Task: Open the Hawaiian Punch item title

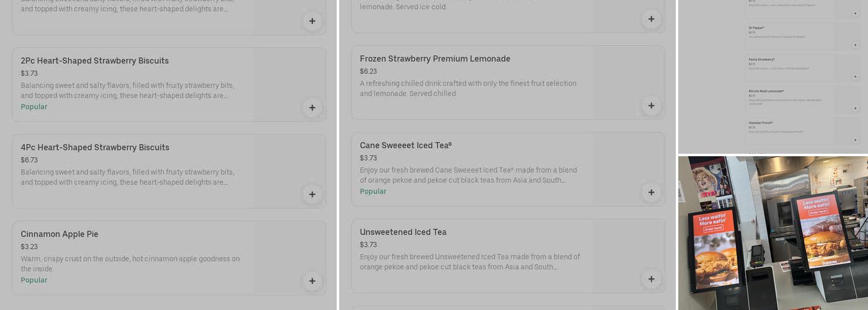Action: point(761,123)
